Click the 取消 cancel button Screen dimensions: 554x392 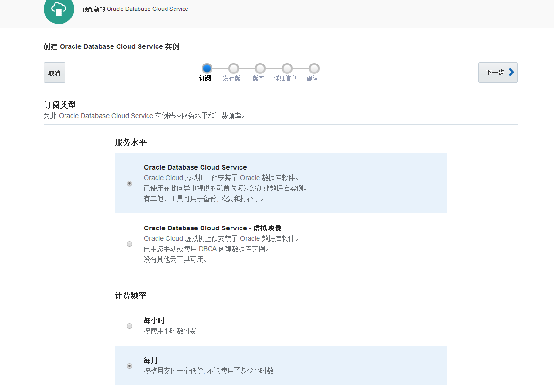tap(55, 73)
